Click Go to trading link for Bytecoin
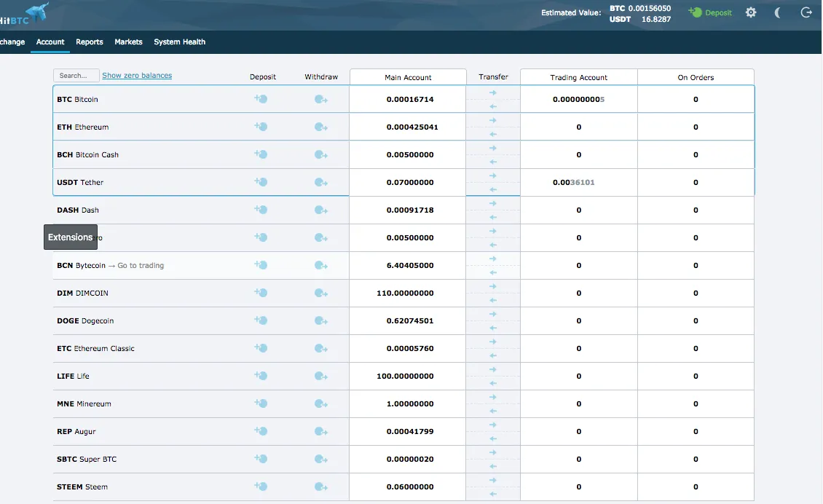Image resolution: width=823 pixels, height=504 pixels. [141, 266]
